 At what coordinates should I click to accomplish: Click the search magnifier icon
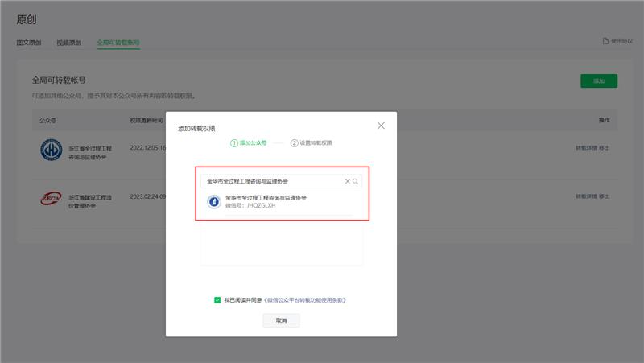pyautogui.click(x=355, y=181)
